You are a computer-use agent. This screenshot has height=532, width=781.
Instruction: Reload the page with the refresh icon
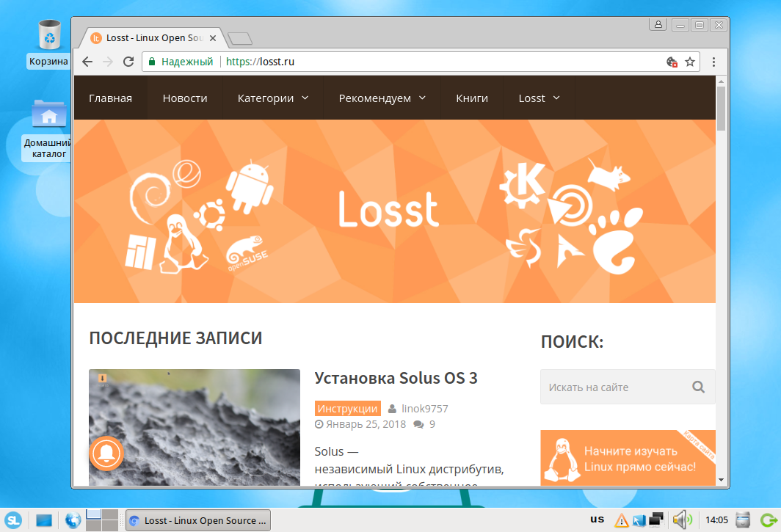click(x=128, y=62)
